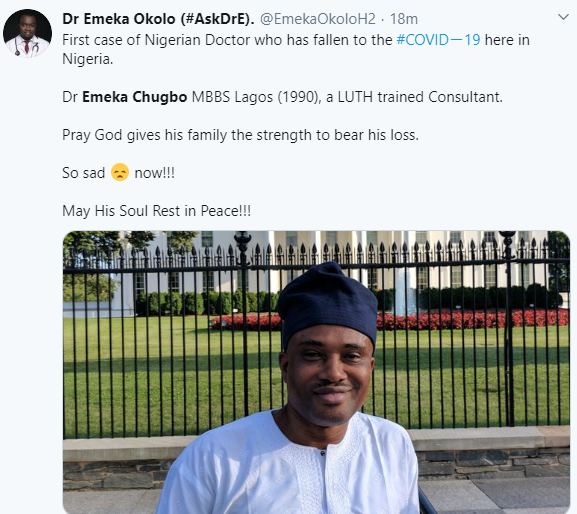Screen dimensions: 577x514
Task: Click the fountain behind the fence in the photo
Action: [404, 293]
